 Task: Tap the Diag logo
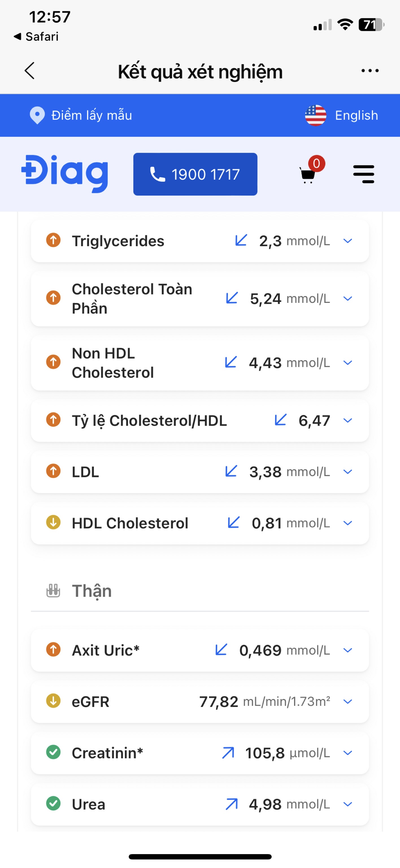pos(65,173)
